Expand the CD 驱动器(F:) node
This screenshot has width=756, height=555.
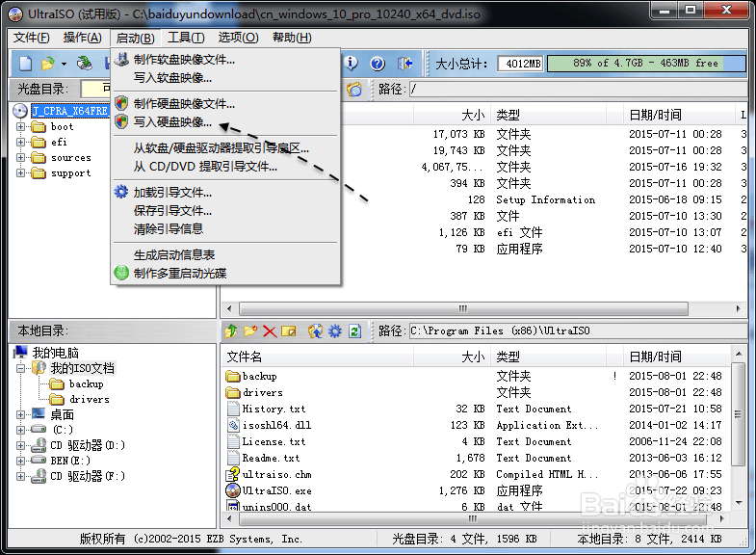pos(21,476)
